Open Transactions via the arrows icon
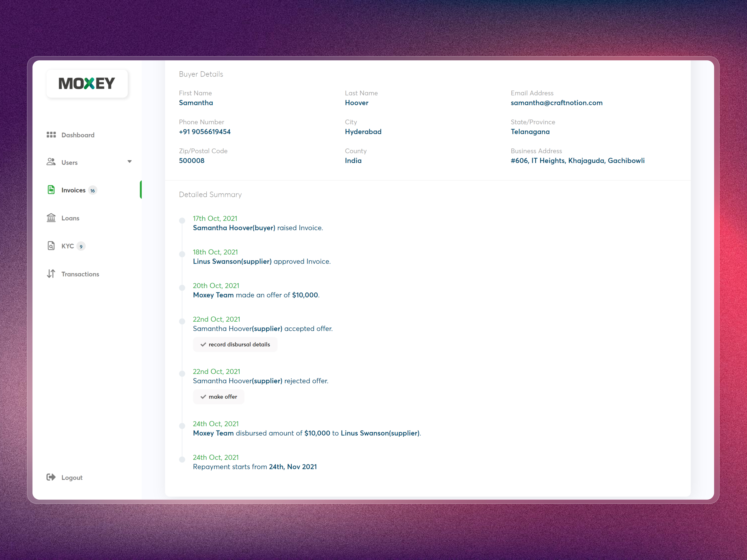The image size is (747, 560). [x=51, y=274]
